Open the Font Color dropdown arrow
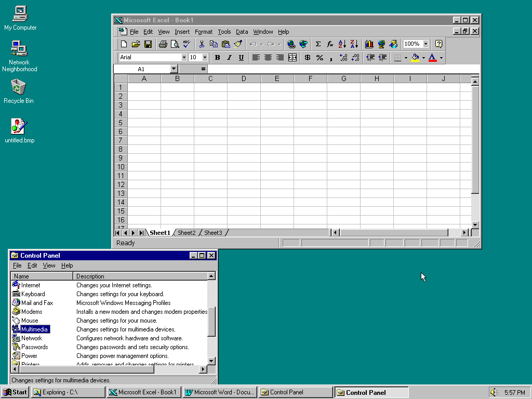Screen dimensions: 532x399 tap(441, 58)
